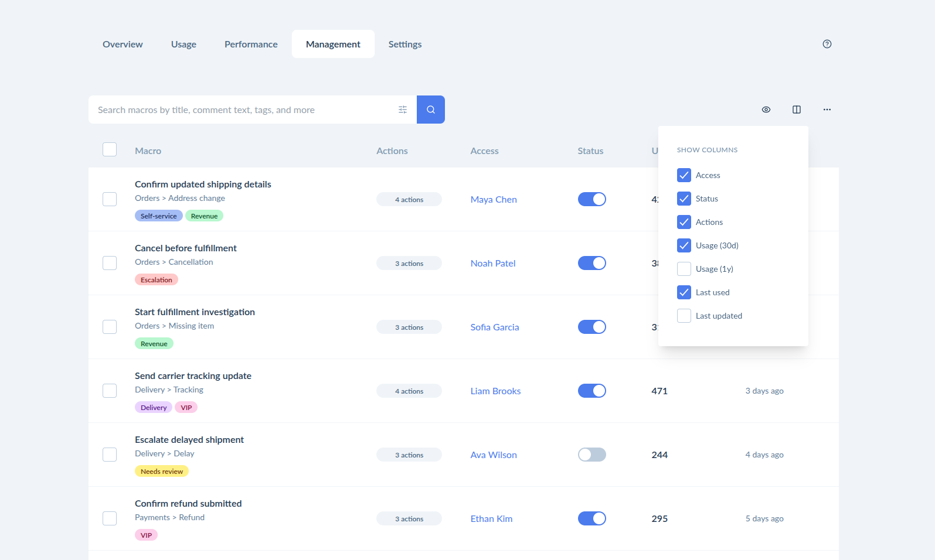Image resolution: width=935 pixels, height=560 pixels.
Task: Click the Ava Wilson link
Action: 494,455
